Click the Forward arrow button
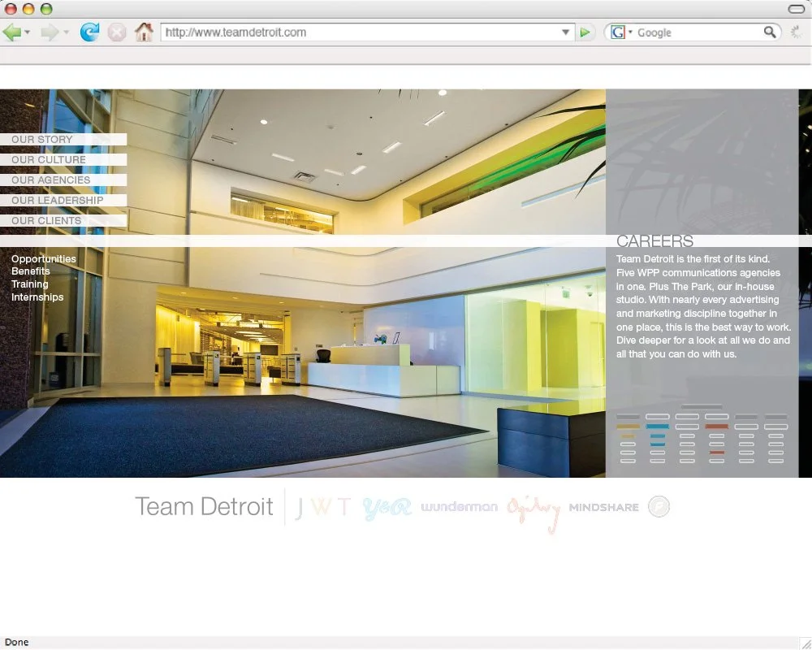This screenshot has height=650, width=812. pos(50,32)
